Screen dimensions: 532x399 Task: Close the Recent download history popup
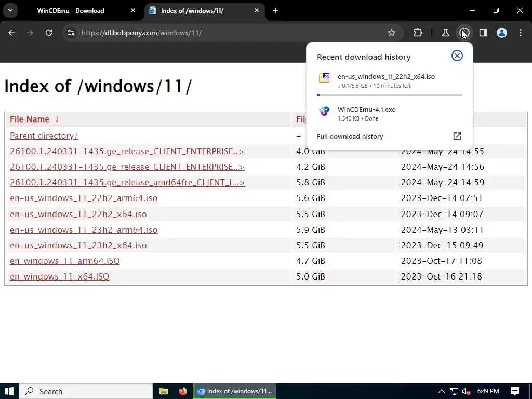tap(457, 56)
